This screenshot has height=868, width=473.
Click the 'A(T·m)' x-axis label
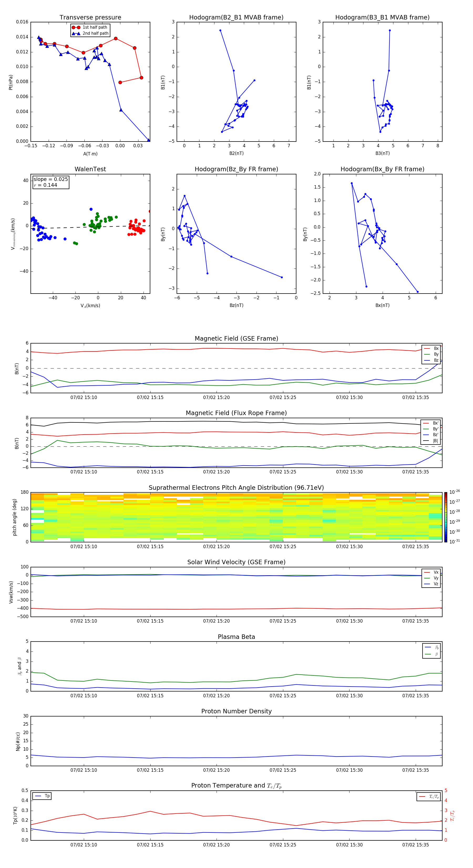pos(90,154)
